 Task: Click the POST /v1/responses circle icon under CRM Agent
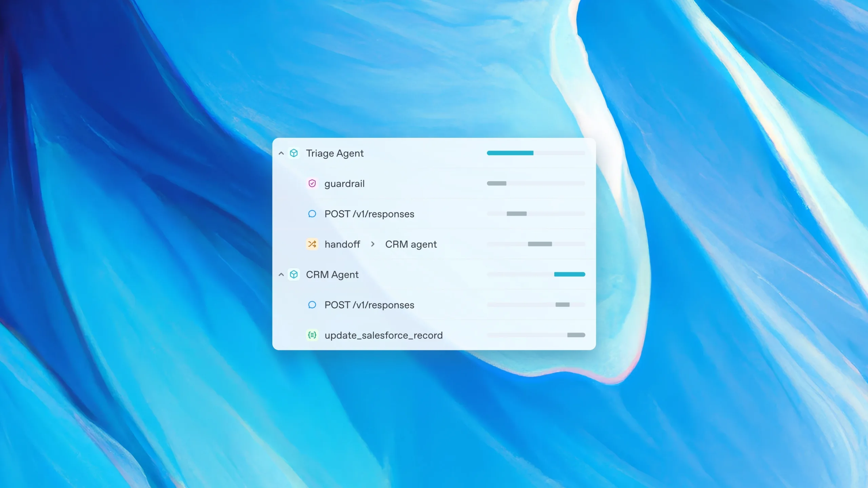pyautogui.click(x=312, y=305)
